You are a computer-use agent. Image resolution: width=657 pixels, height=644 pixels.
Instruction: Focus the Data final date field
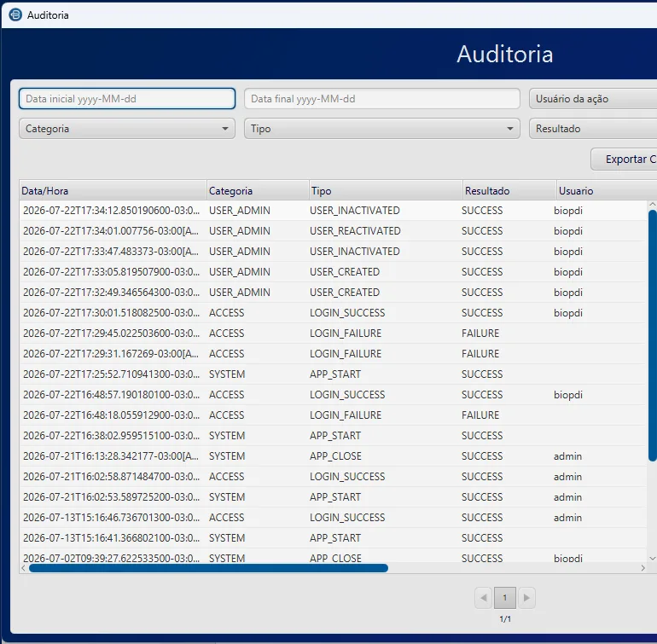382,98
